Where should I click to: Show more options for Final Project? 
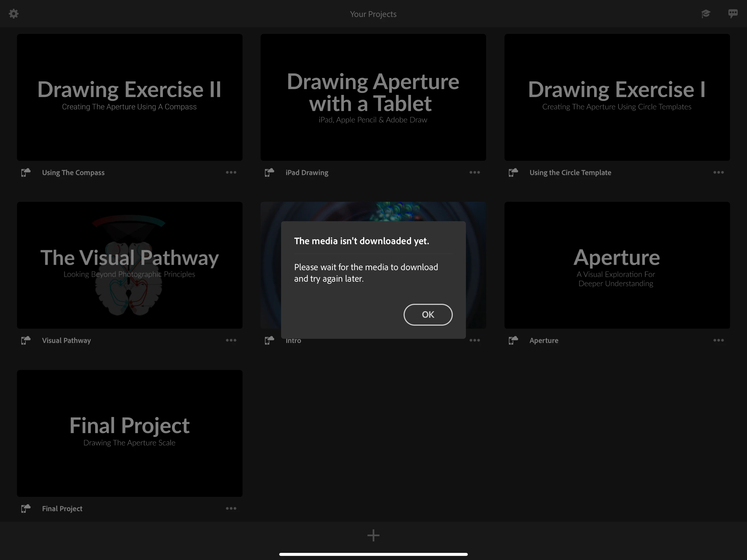(231, 508)
